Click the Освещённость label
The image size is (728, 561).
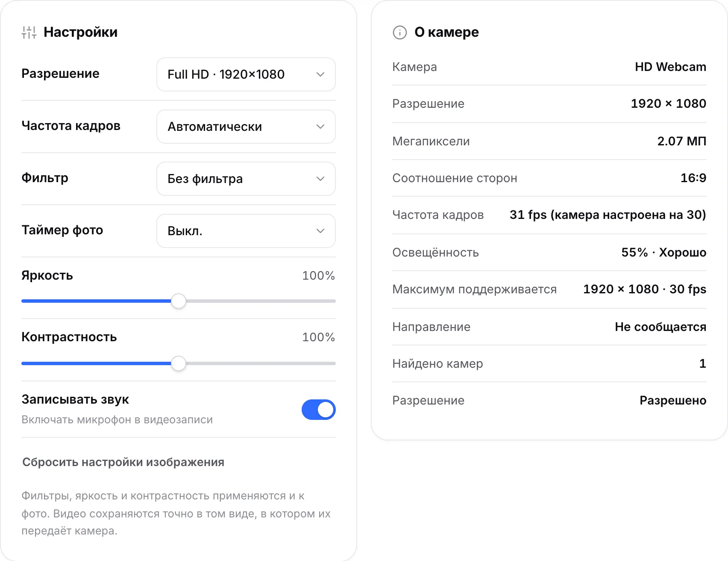[435, 252]
